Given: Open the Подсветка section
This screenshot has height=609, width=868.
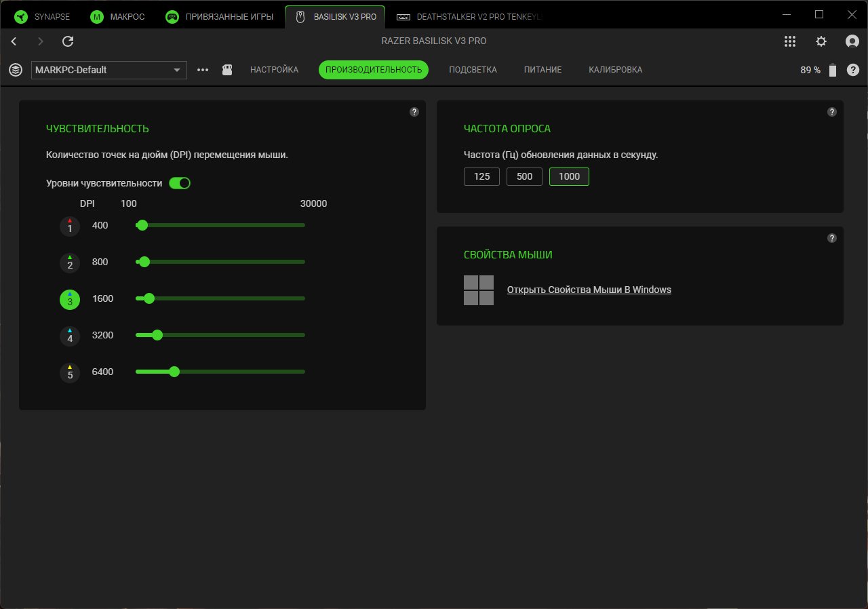Looking at the screenshot, I should pyautogui.click(x=473, y=70).
